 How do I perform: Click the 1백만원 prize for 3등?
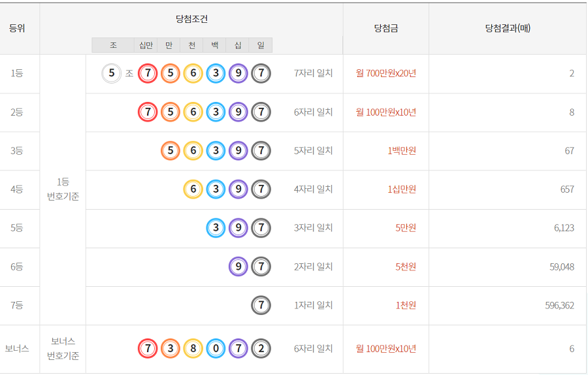(401, 151)
